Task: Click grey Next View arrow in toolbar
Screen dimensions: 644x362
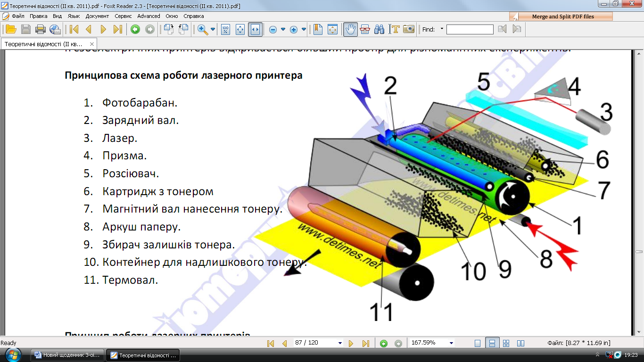Action: 150,29
